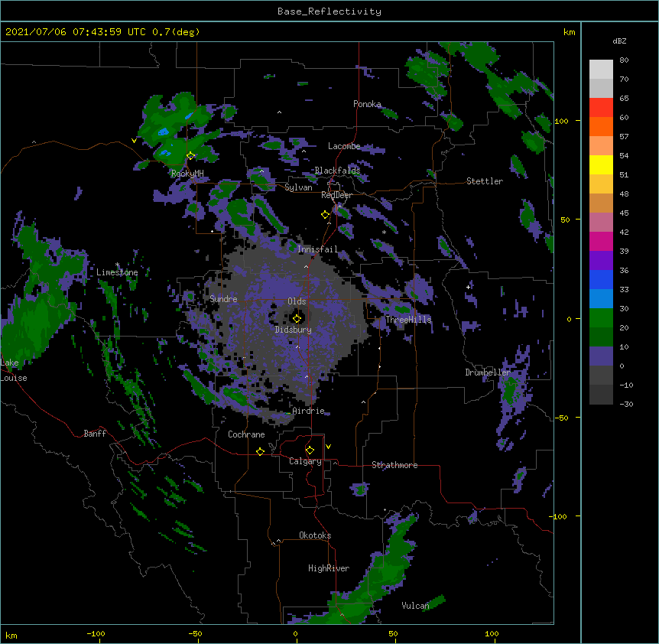The width and height of the screenshot is (659, 644).
Task: Click the Stettler city label
Action: click(x=485, y=181)
